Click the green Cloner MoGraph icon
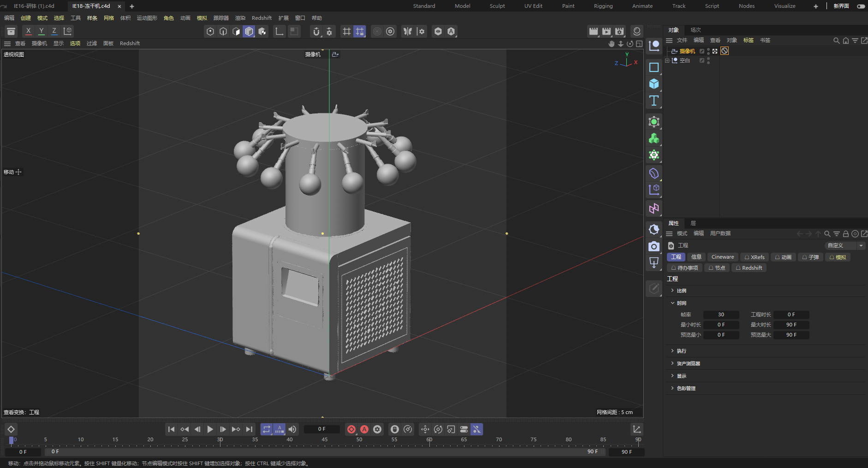 (x=654, y=138)
